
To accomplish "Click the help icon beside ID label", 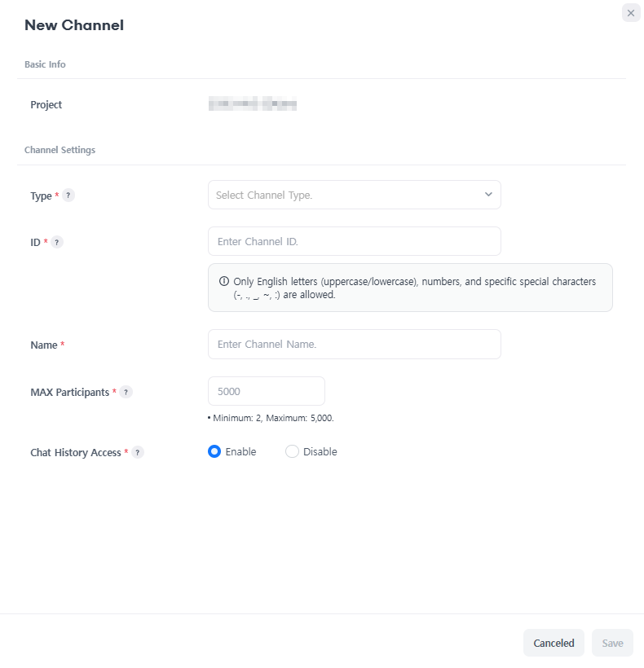I will [x=57, y=242].
